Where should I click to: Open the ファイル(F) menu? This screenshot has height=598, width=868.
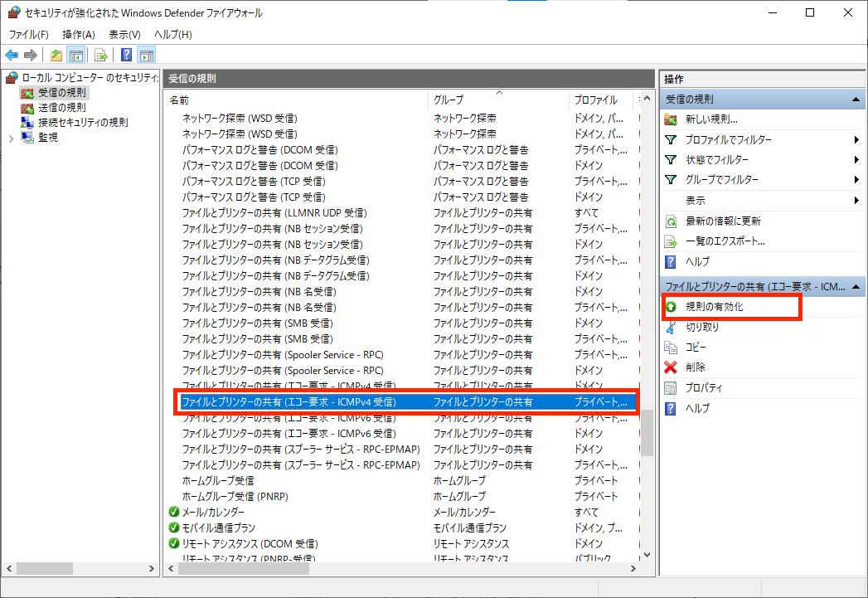(x=28, y=34)
